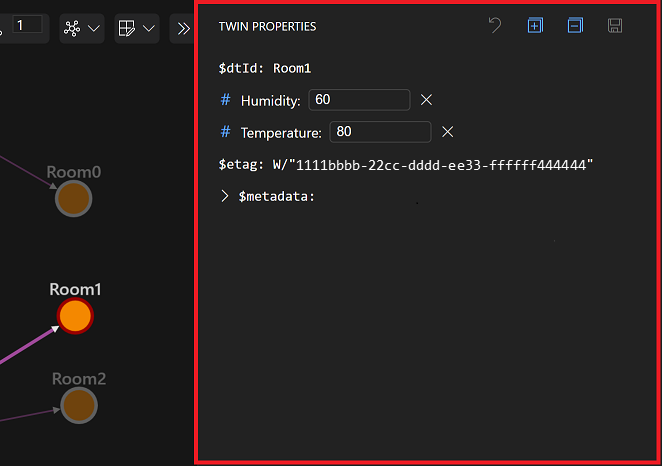Click the number icon beside Temperature
Screen dimensions: 662x466
(226, 132)
